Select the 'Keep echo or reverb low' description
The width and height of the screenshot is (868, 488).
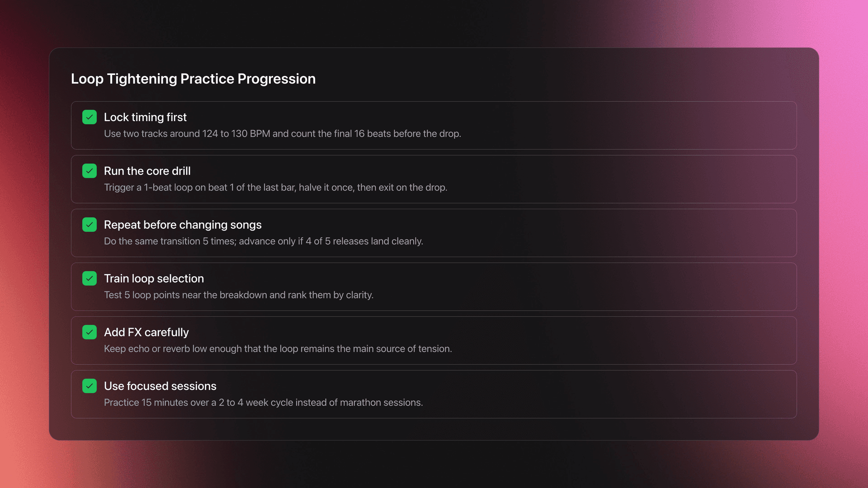278,349
